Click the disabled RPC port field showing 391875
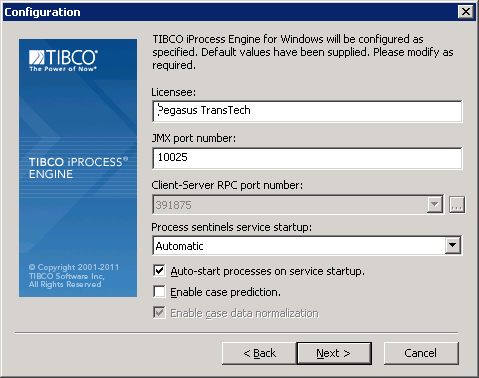The width and height of the screenshot is (479, 378). [x=289, y=204]
